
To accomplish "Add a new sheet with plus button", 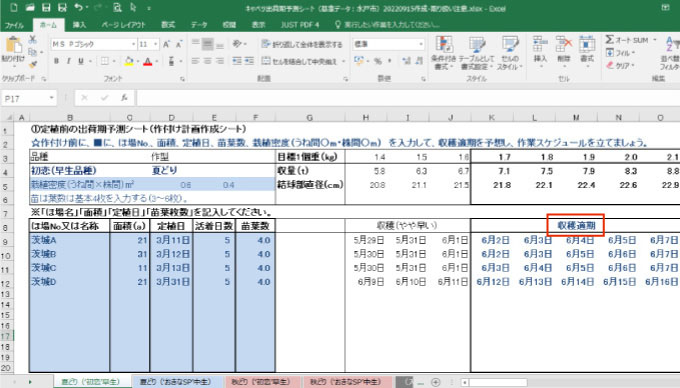I will pos(435,382).
